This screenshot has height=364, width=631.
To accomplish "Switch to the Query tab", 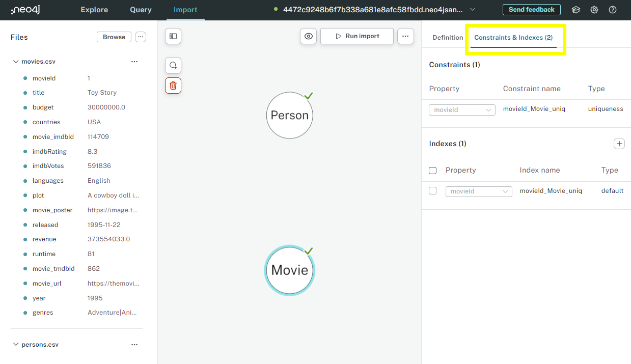I will pyautogui.click(x=141, y=9).
